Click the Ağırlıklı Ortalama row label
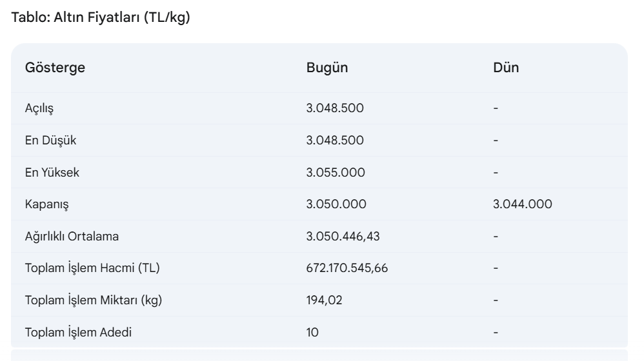The image size is (644, 361). 72,237
